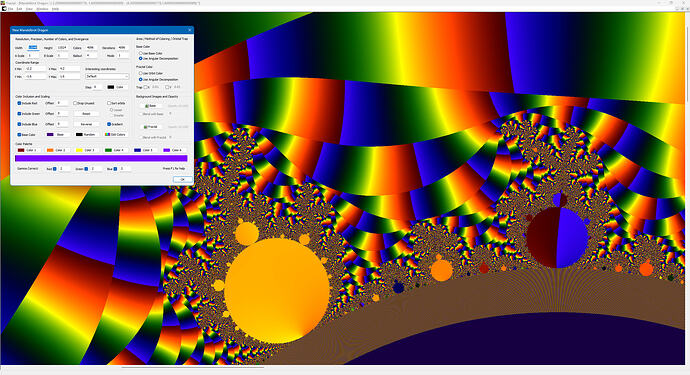Toggle the Drop Unused checkbox
This screenshot has width=690, height=375.
(x=75, y=103)
